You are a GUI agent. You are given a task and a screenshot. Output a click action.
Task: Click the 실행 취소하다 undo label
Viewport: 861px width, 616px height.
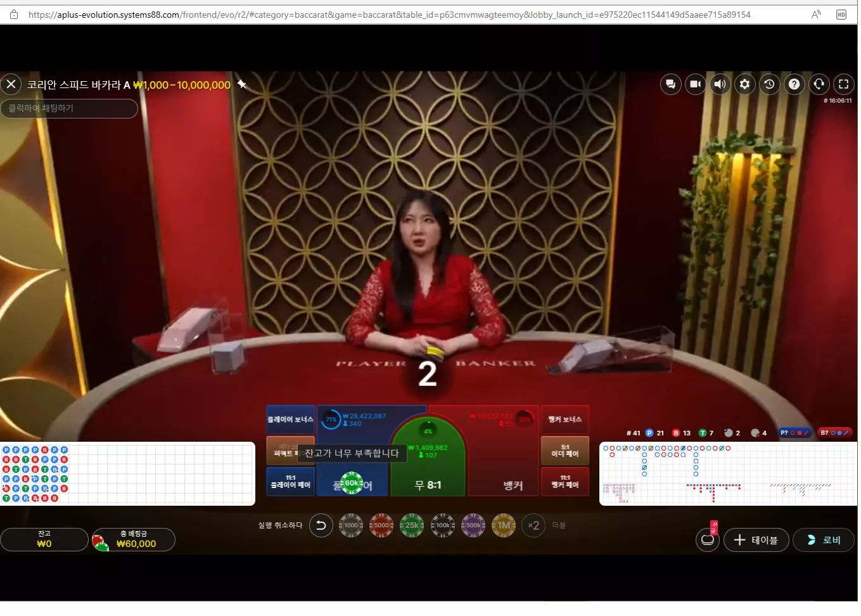(x=280, y=525)
